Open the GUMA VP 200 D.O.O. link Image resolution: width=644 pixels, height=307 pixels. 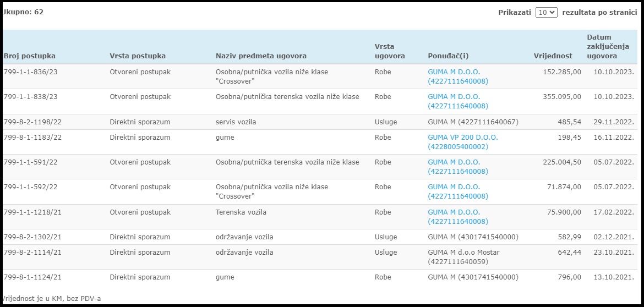[x=463, y=142]
